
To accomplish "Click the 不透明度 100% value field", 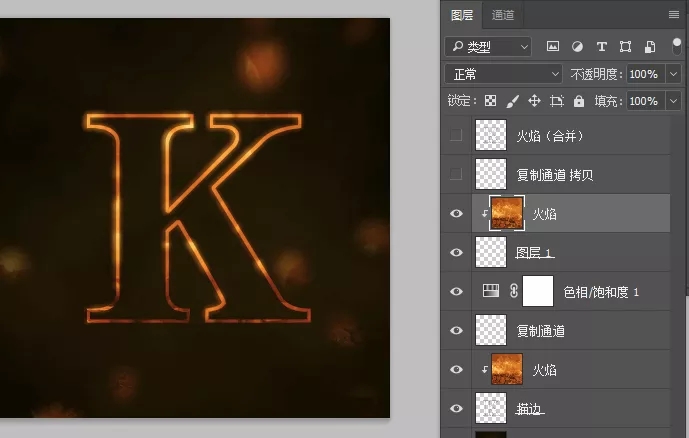I will (x=645, y=74).
